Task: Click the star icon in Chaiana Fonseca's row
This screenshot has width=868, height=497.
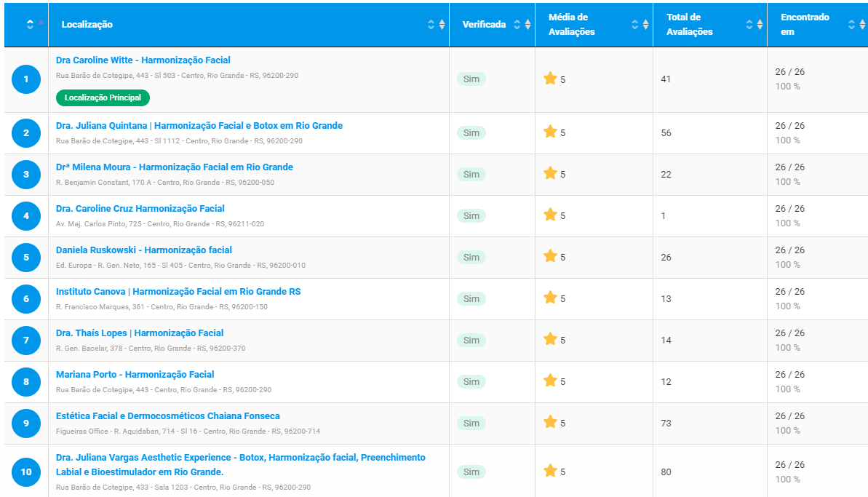Action: (550, 422)
